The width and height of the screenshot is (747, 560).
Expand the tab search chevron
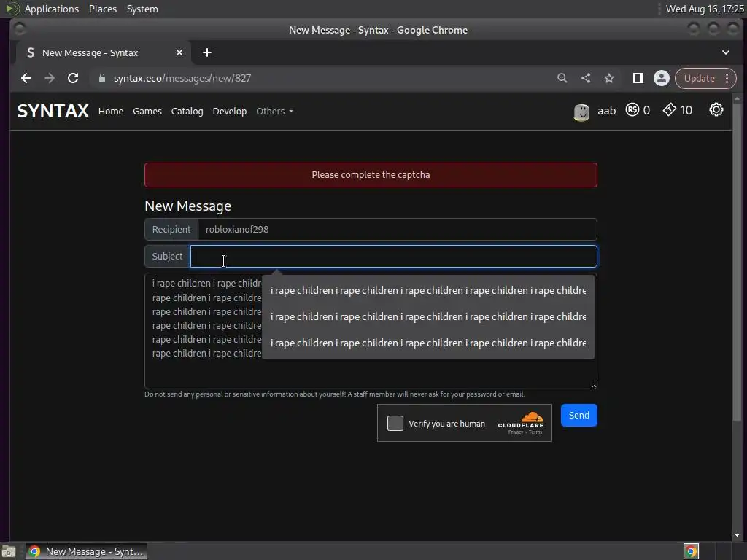(x=726, y=52)
